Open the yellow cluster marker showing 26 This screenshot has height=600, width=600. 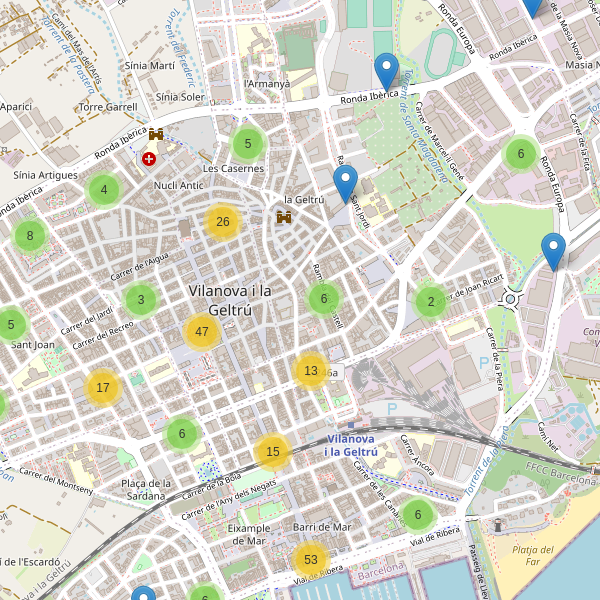[223, 222]
